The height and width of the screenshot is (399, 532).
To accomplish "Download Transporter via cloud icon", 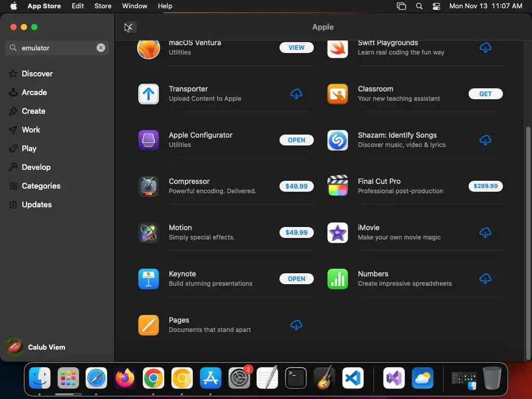I will pyautogui.click(x=296, y=94).
